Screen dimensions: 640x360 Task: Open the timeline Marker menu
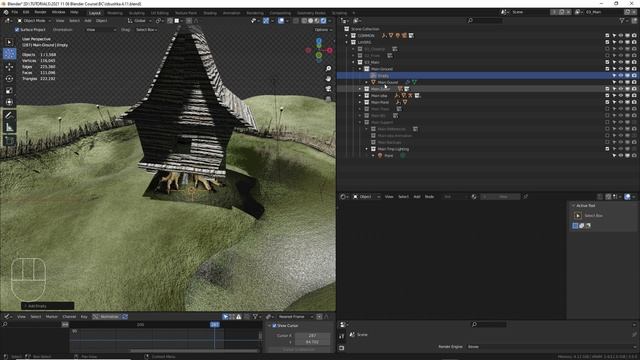click(x=52, y=317)
